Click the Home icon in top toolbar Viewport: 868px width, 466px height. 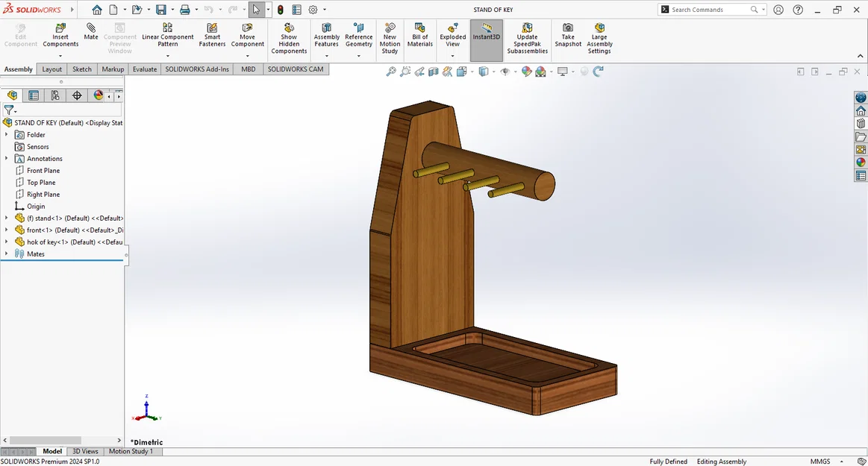pos(97,10)
